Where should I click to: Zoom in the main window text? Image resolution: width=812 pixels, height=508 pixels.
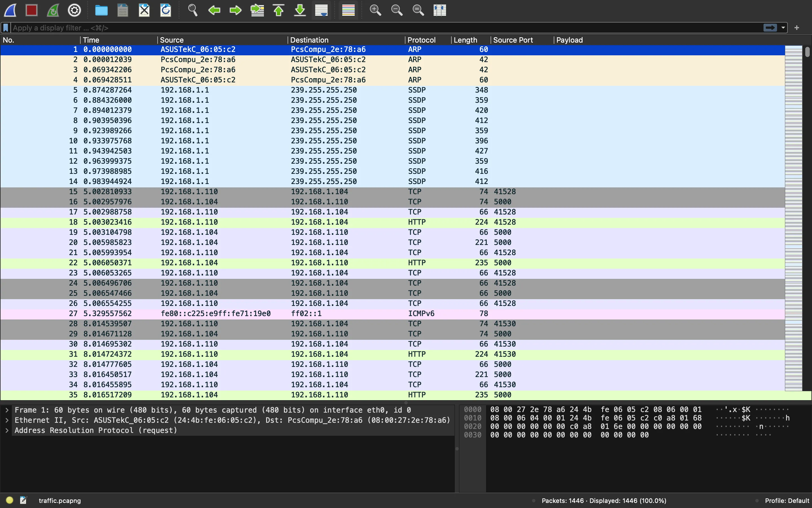(375, 10)
